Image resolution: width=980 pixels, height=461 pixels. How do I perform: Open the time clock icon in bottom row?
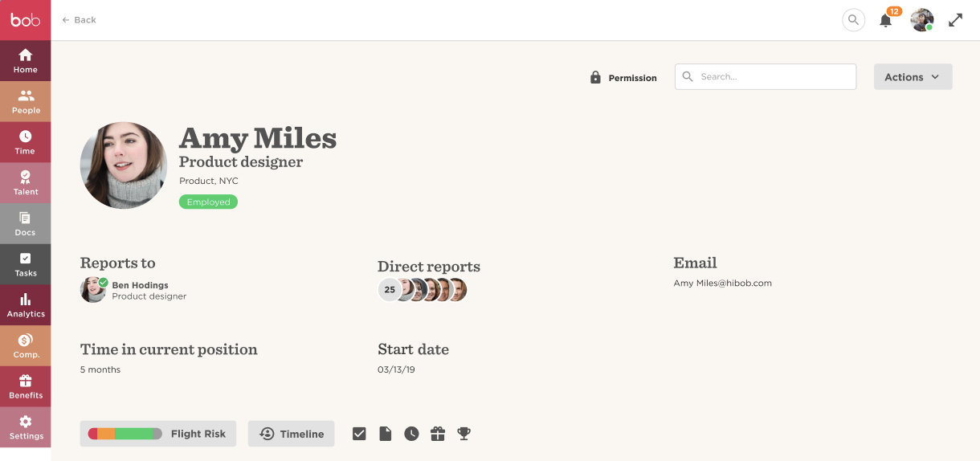coord(411,434)
